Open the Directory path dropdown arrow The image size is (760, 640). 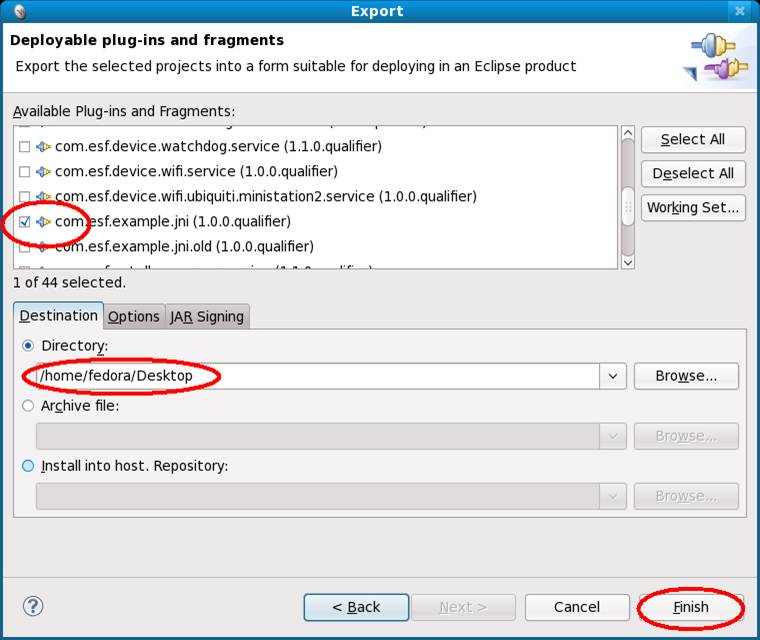coord(613,376)
